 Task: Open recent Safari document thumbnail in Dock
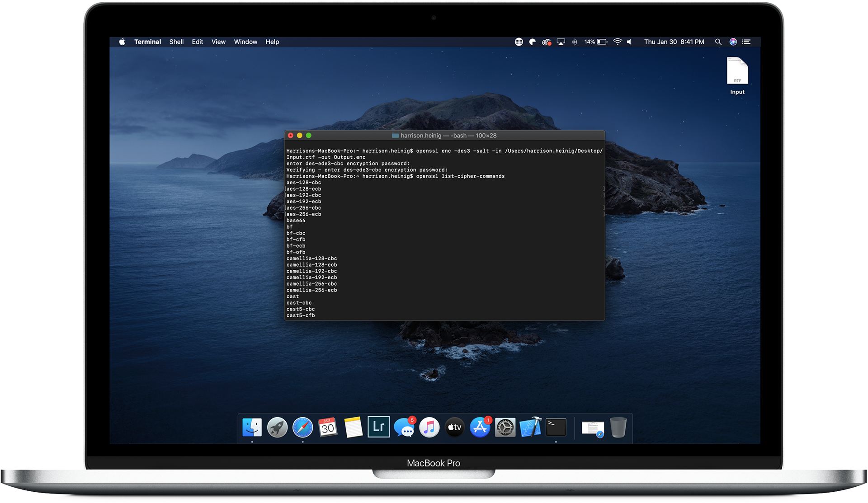click(x=593, y=428)
